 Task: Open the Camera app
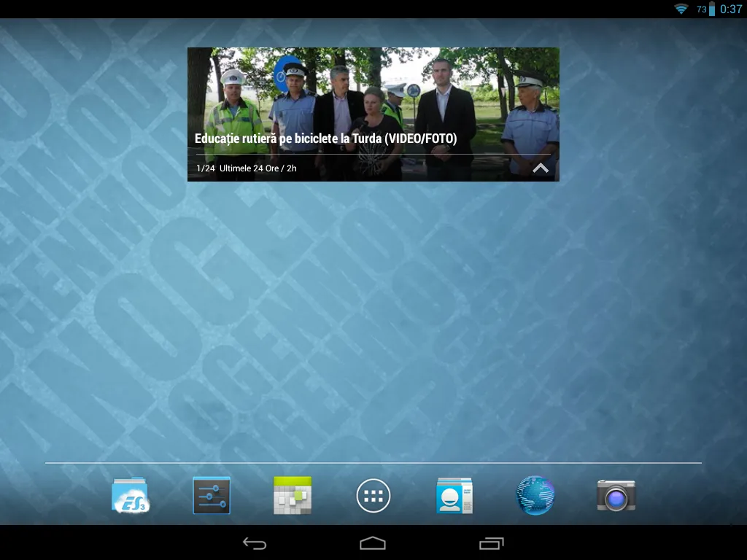tap(616, 496)
